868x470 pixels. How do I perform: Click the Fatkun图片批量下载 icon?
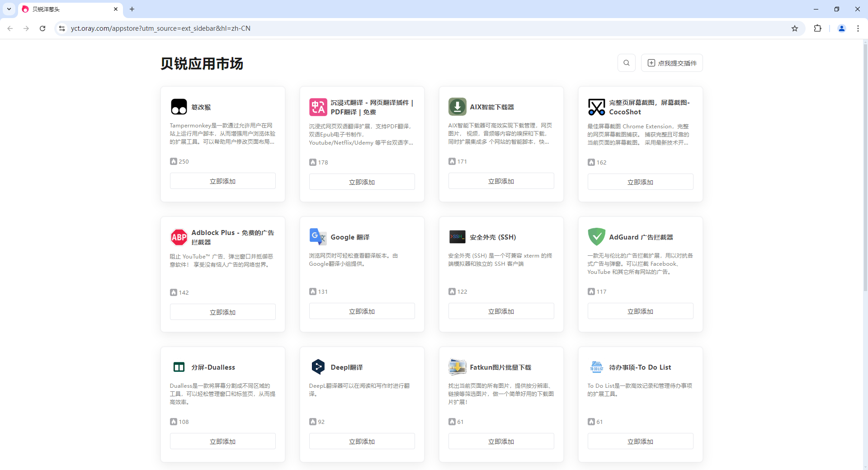tap(458, 367)
